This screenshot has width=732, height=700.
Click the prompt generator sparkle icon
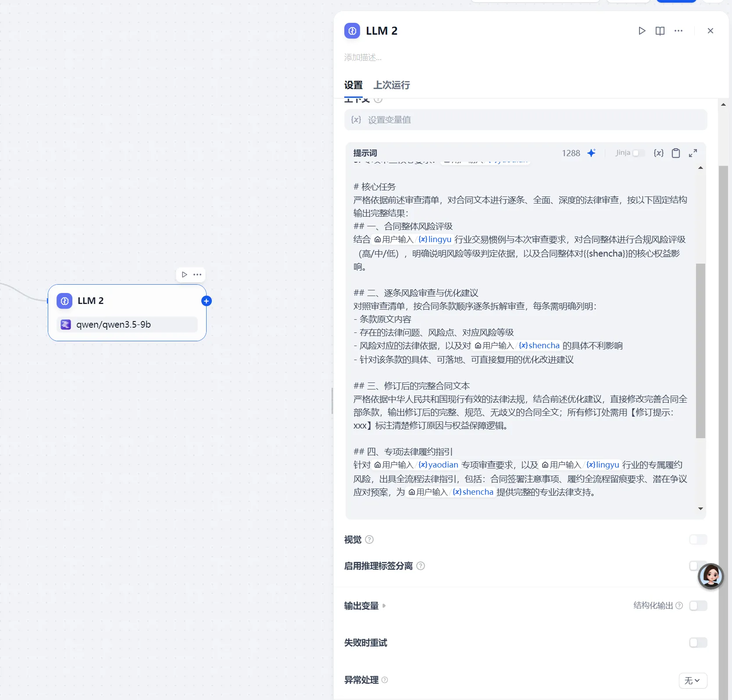591,153
